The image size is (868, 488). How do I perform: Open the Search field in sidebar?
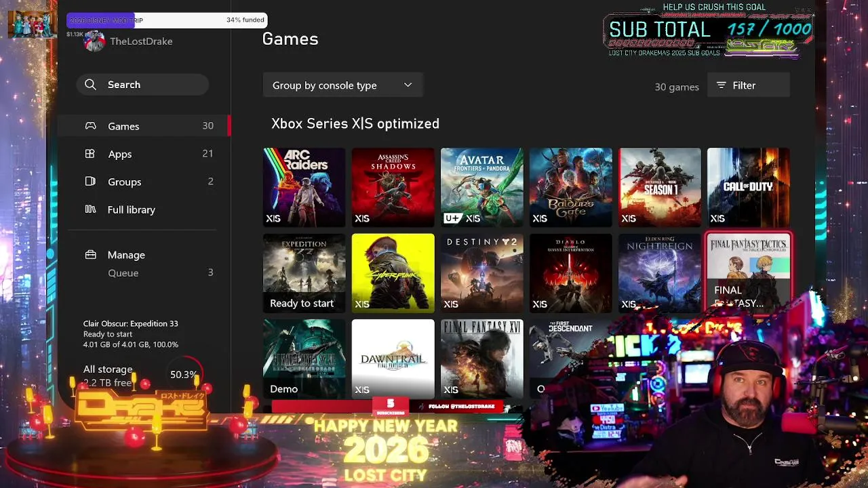tap(142, 85)
